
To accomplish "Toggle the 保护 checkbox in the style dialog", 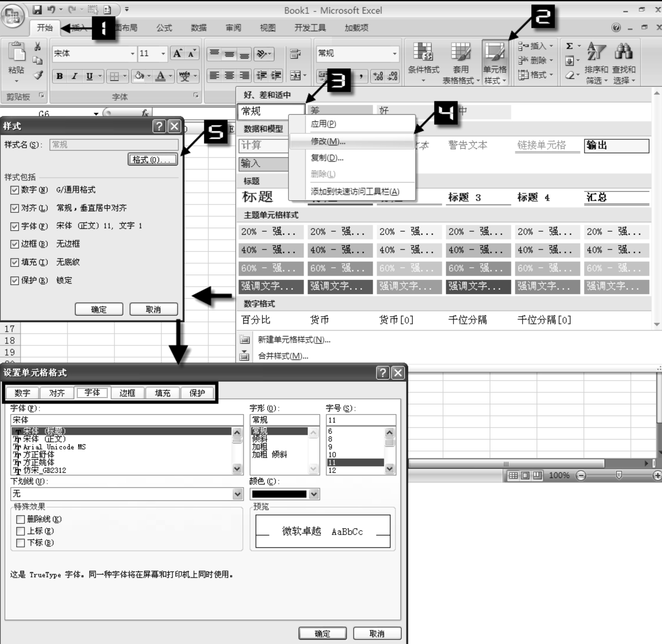I will pos(14,281).
